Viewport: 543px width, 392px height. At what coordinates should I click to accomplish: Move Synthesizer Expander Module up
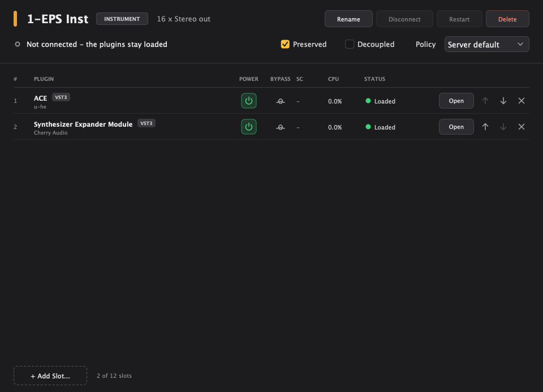[485, 127]
